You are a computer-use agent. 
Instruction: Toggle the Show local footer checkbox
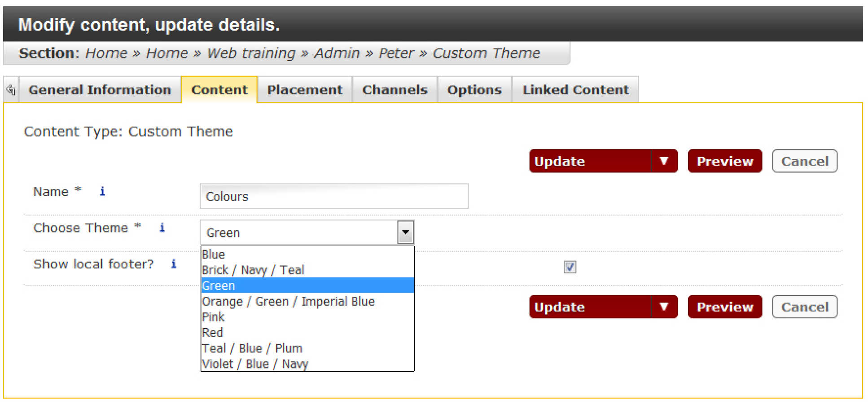pyautogui.click(x=570, y=267)
